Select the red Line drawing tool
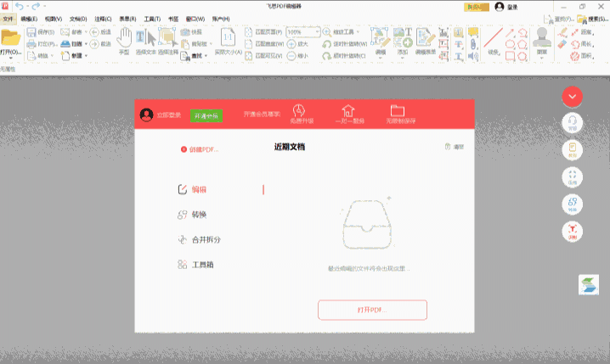Viewport: 610px width, 364px height. click(493, 37)
